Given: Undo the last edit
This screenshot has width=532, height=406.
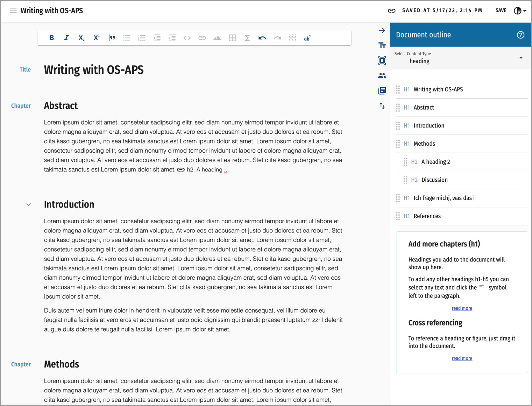Looking at the screenshot, I should click(x=262, y=38).
